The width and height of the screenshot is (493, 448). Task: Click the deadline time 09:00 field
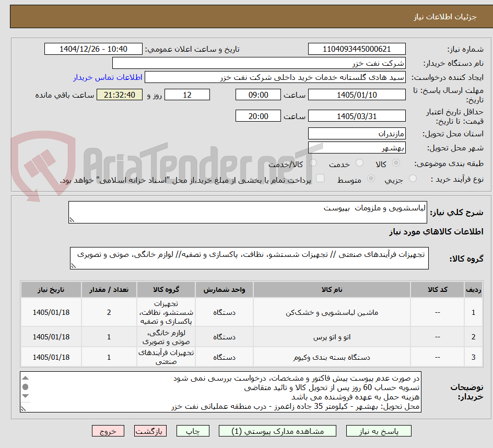[x=258, y=95]
